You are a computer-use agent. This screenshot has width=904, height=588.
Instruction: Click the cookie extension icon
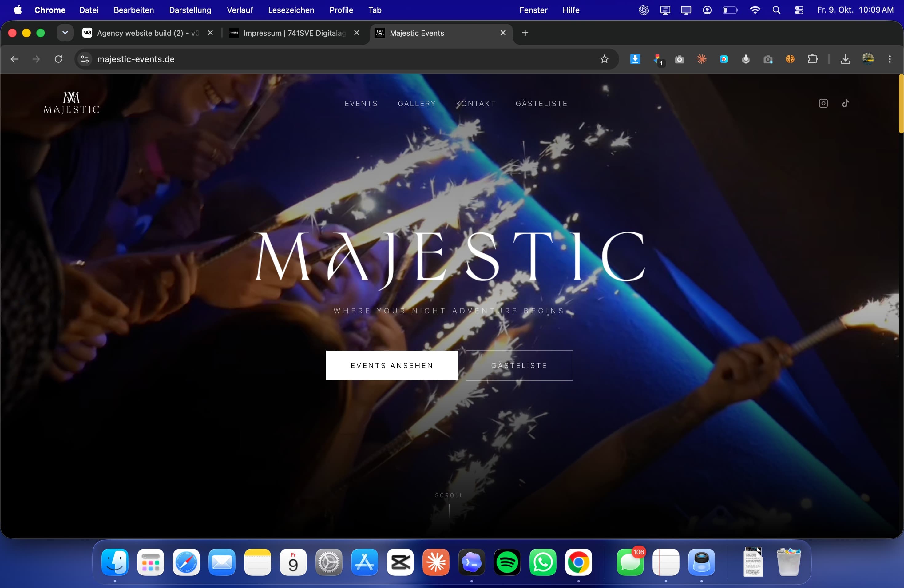tap(790, 59)
